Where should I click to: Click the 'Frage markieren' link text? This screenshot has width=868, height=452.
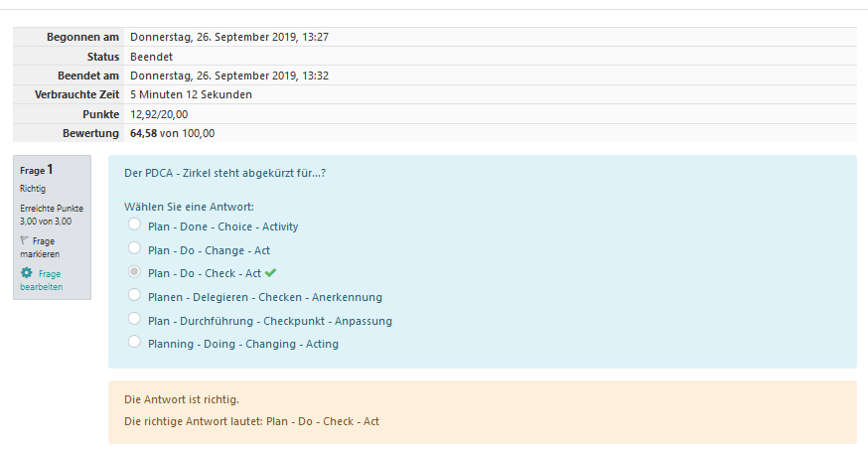click(41, 247)
